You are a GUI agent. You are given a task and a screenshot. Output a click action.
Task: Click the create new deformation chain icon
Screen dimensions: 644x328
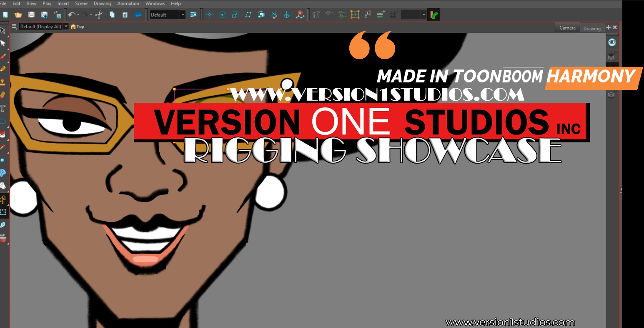381,15
